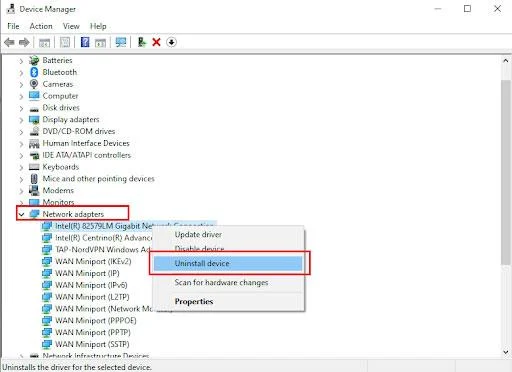Screen dimensions: 512x372
Task: Expand Mice and other pointing devices
Action: 21,179
